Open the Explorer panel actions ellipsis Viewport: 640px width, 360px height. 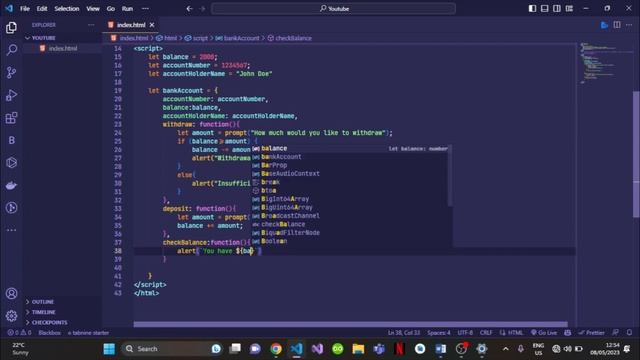(x=91, y=25)
